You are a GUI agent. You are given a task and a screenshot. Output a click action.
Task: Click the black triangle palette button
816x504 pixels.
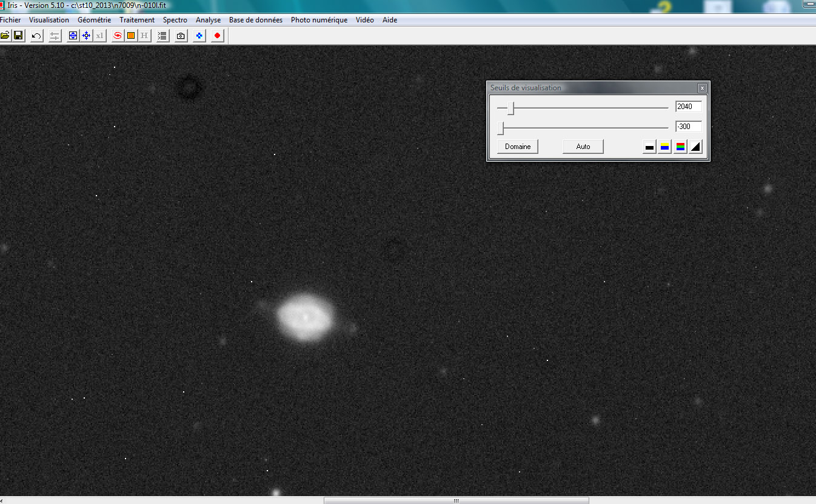click(695, 147)
